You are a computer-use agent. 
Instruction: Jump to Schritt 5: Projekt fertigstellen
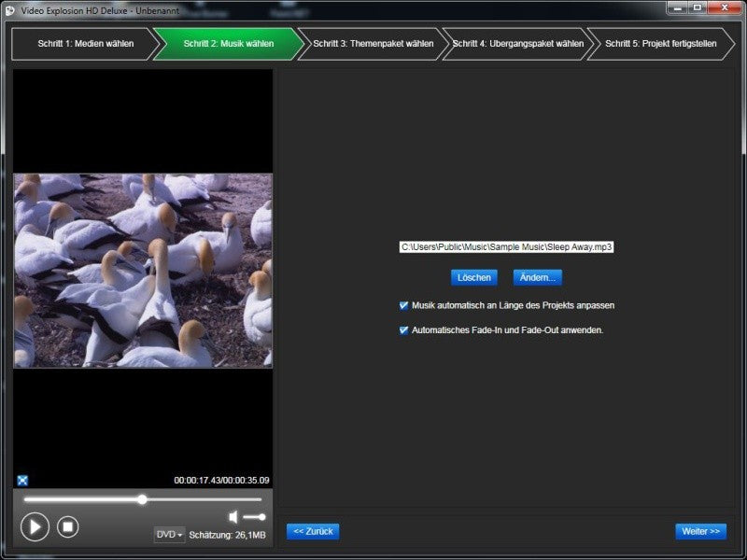[x=661, y=44]
